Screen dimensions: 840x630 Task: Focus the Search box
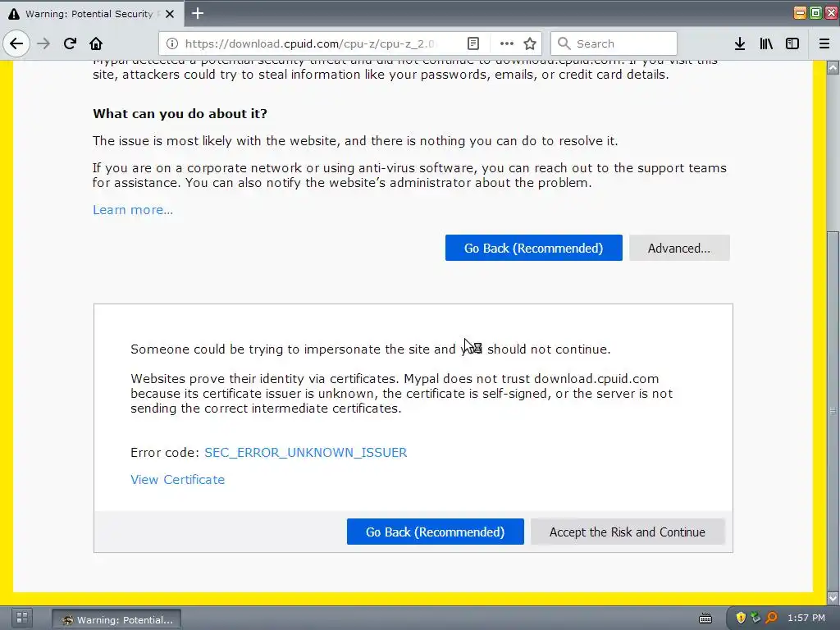(614, 43)
